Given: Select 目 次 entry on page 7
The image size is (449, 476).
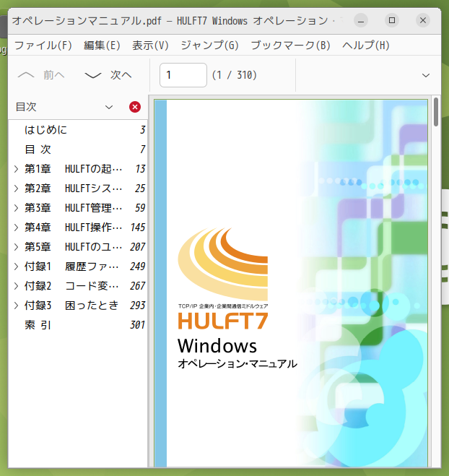Looking at the screenshot, I should (x=78, y=150).
